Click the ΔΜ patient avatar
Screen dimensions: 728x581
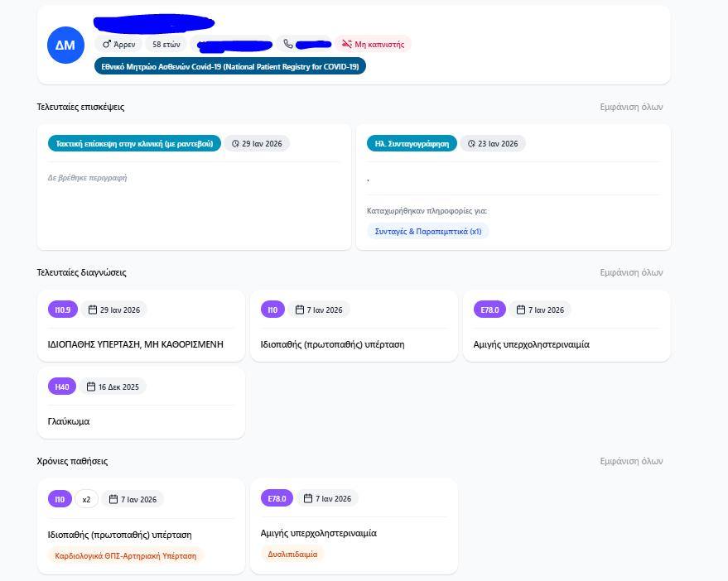coord(65,45)
